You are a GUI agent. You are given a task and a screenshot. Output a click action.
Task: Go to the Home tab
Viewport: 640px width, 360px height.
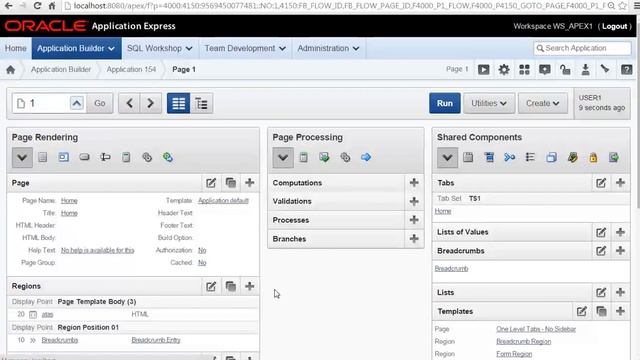[x=16, y=48]
